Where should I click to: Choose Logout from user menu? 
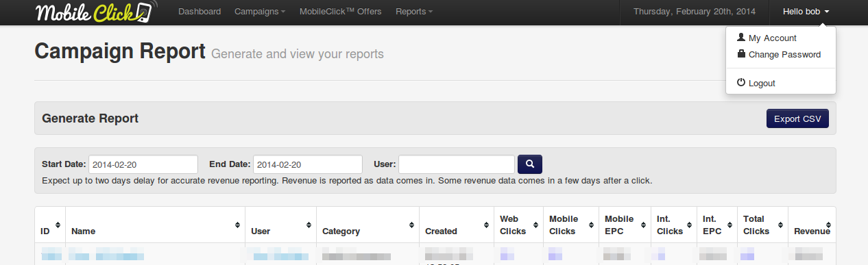point(781,83)
